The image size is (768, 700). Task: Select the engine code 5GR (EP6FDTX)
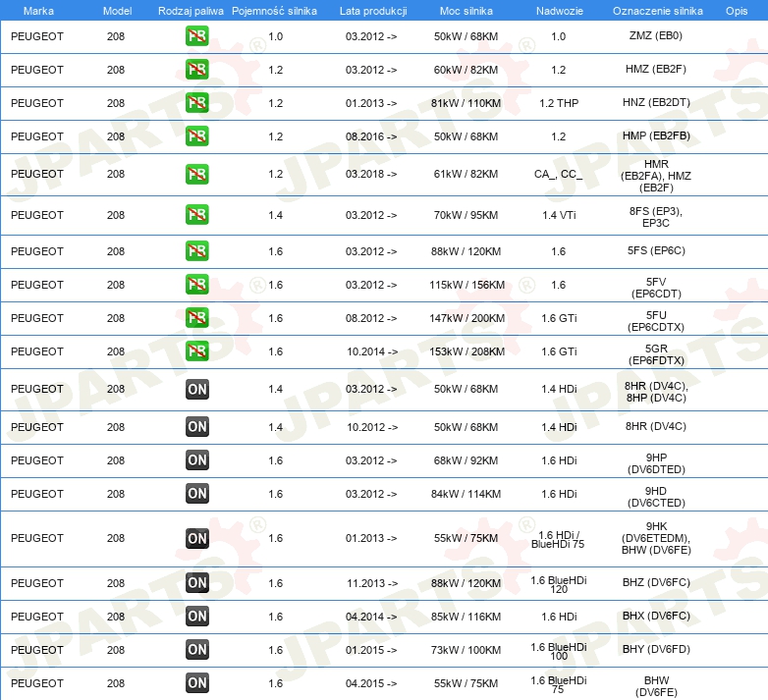click(656, 354)
